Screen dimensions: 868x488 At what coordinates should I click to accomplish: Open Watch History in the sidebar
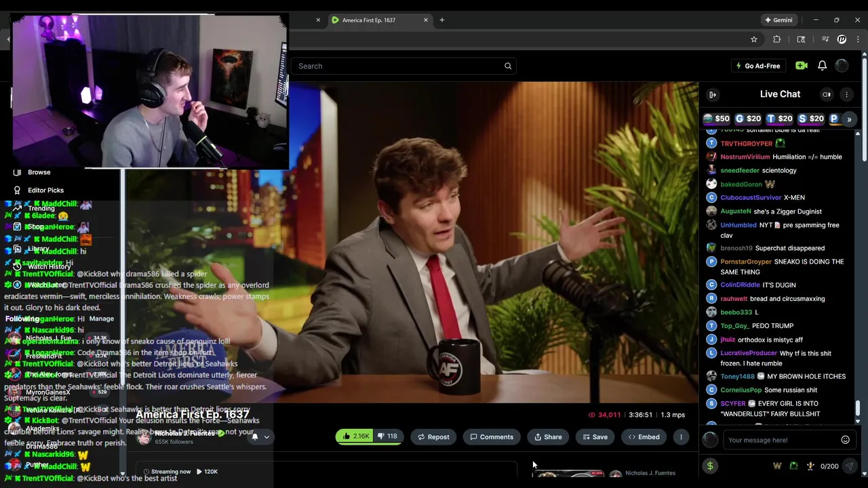[x=49, y=266]
